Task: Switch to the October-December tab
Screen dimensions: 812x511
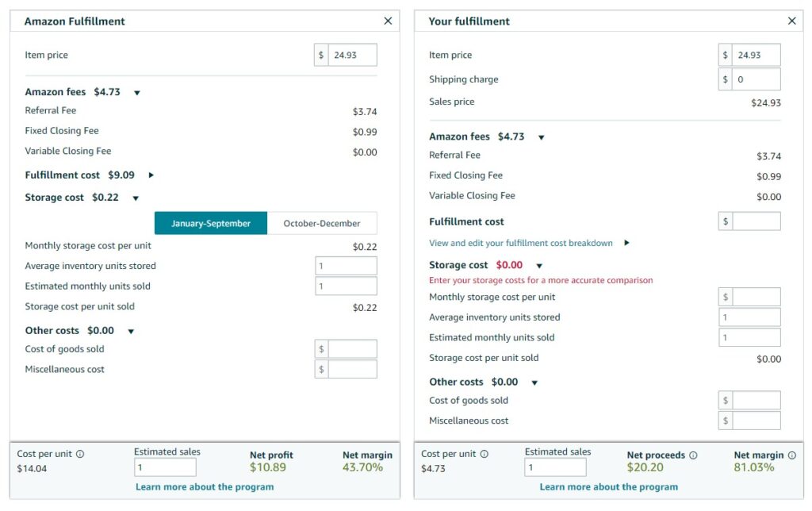Action: pyautogui.click(x=322, y=223)
